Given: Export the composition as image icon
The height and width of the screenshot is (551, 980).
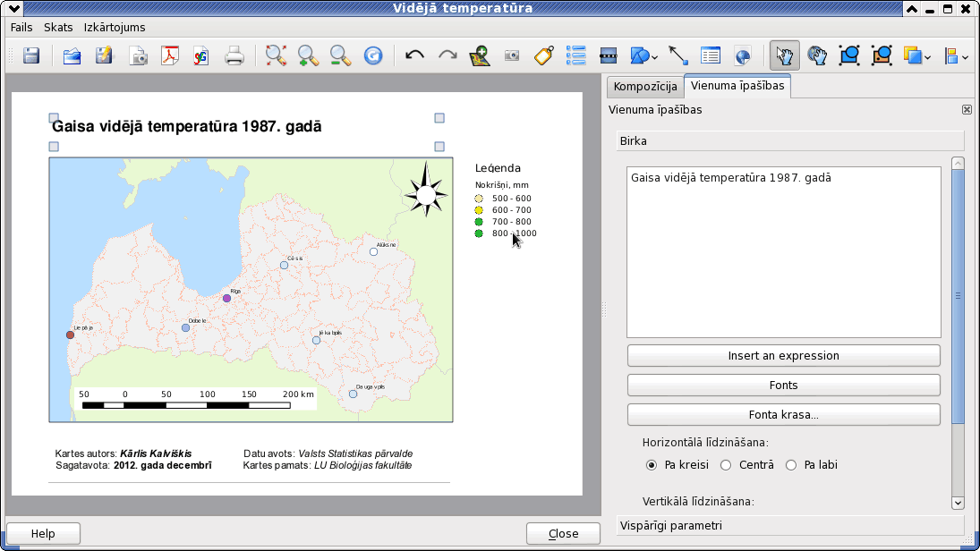Looking at the screenshot, I should pos(138,56).
